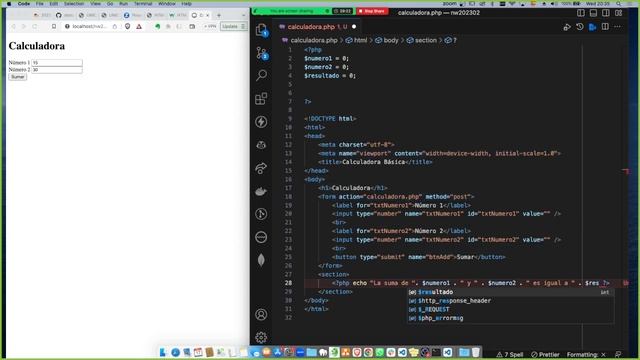Image resolution: width=640 pixels, height=360 pixels.
Task: Open the Terminal menu in menu bar
Action: (x=143, y=3)
